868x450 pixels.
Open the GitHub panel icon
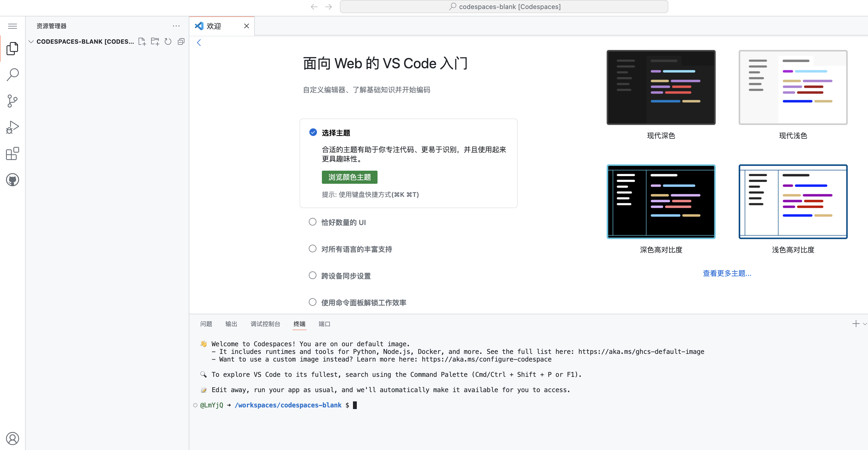pyautogui.click(x=13, y=180)
